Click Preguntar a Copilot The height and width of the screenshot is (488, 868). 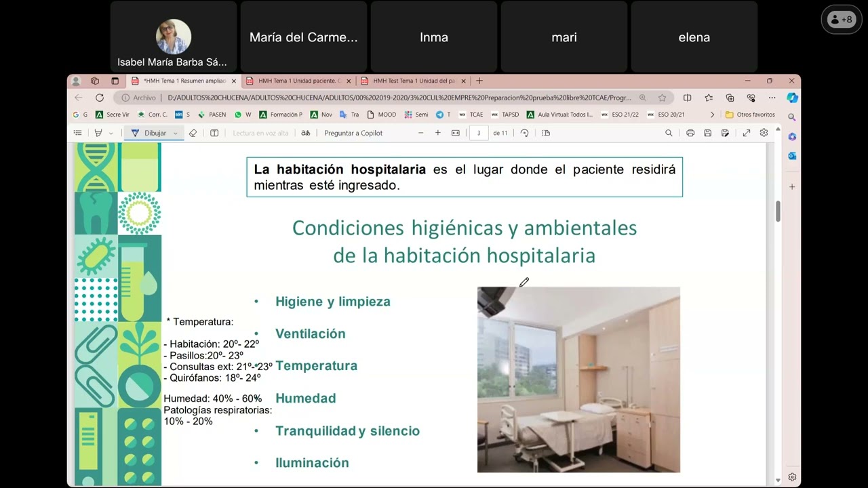(353, 133)
